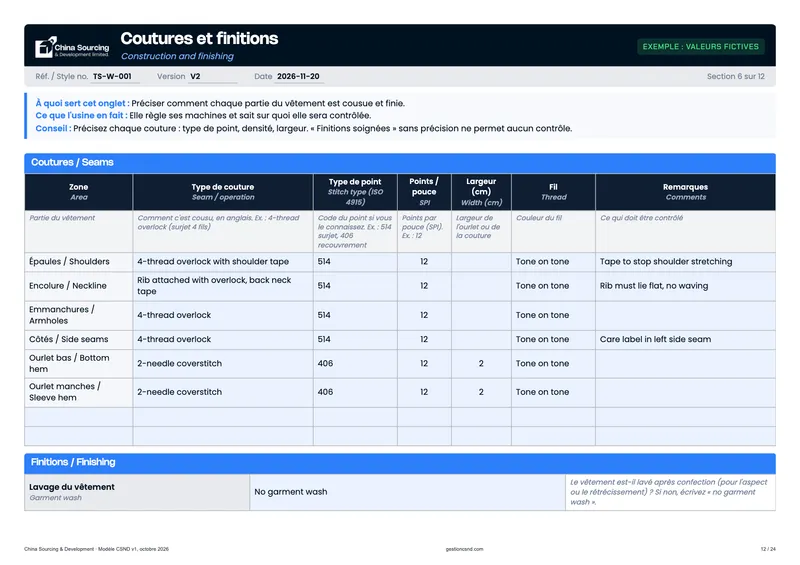
Task: Select '2-needle coverstitch' in the Ourlet bas row
Action: click(x=223, y=363)
